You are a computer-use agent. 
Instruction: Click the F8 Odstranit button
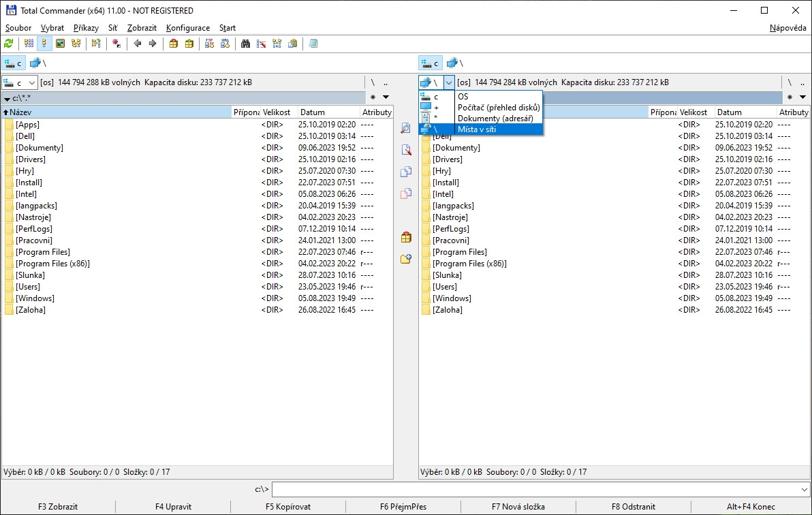coord(634,507)
